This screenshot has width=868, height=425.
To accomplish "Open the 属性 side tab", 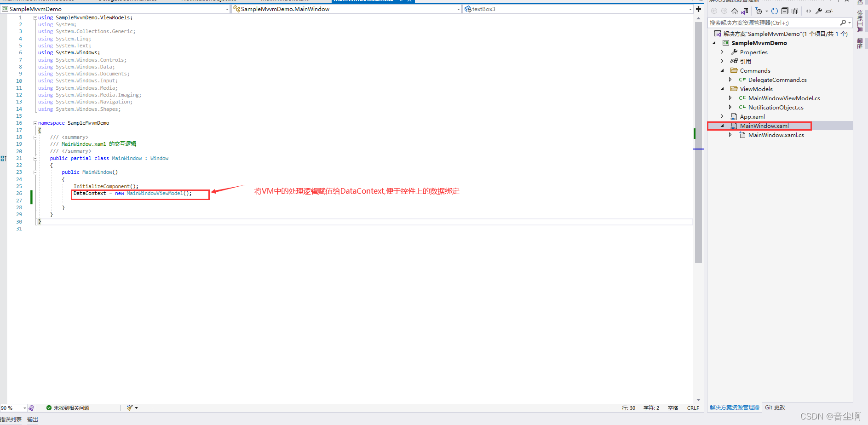I will coord(860,43).
